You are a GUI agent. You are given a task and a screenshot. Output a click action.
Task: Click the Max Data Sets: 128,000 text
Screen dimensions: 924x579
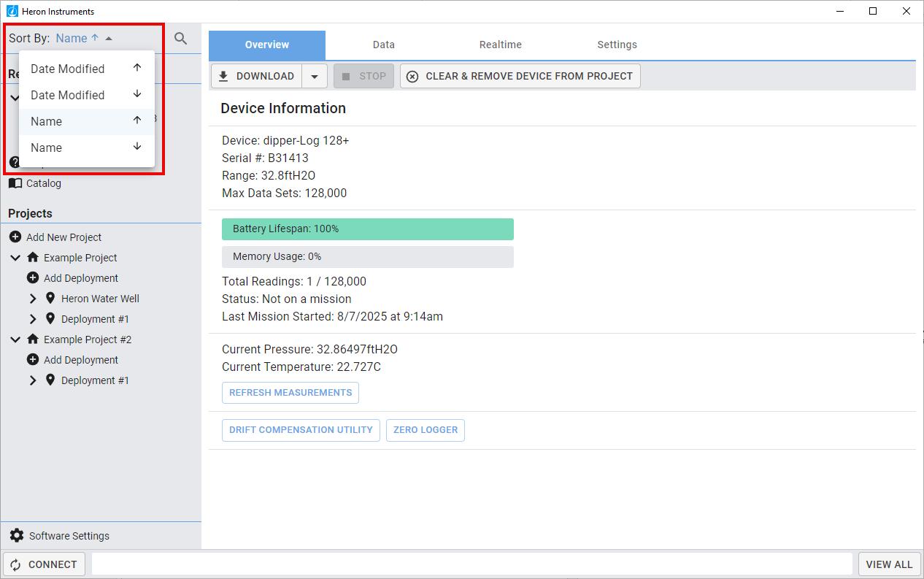[x=285, y=193]
